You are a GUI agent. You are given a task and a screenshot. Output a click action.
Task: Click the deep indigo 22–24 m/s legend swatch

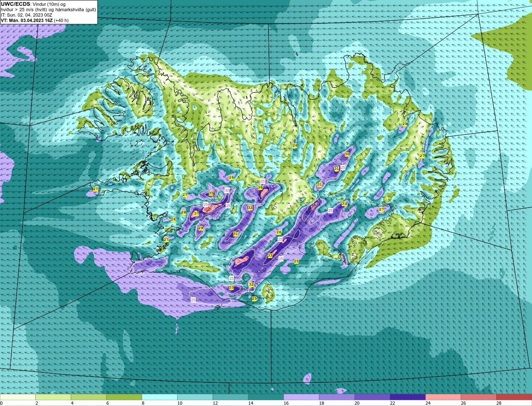(408, 397)
